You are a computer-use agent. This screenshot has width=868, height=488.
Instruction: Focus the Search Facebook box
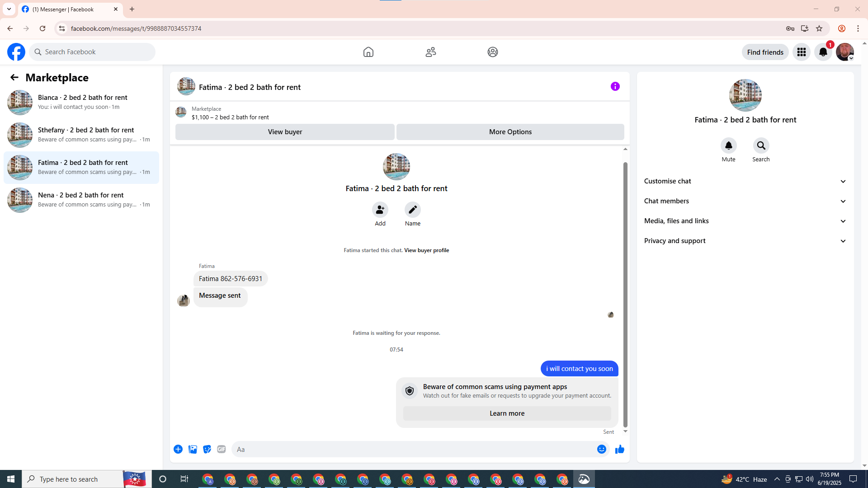tap(92, 52)
